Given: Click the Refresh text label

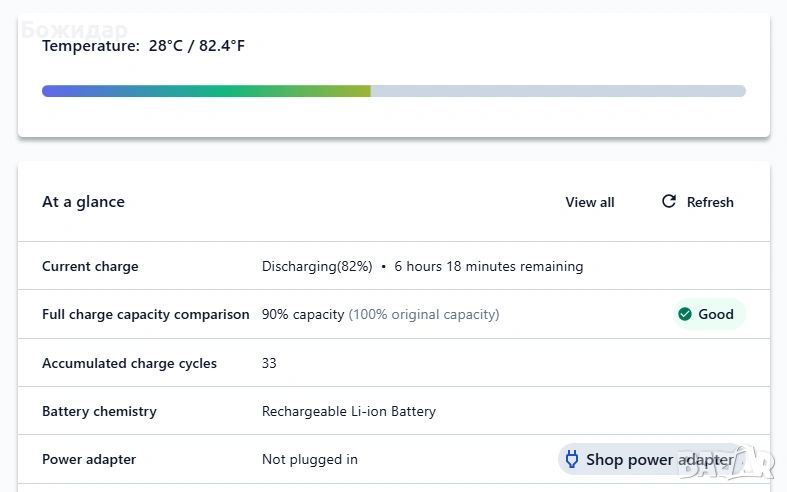Looking at the screenshot, I should [x=710, y=202].
